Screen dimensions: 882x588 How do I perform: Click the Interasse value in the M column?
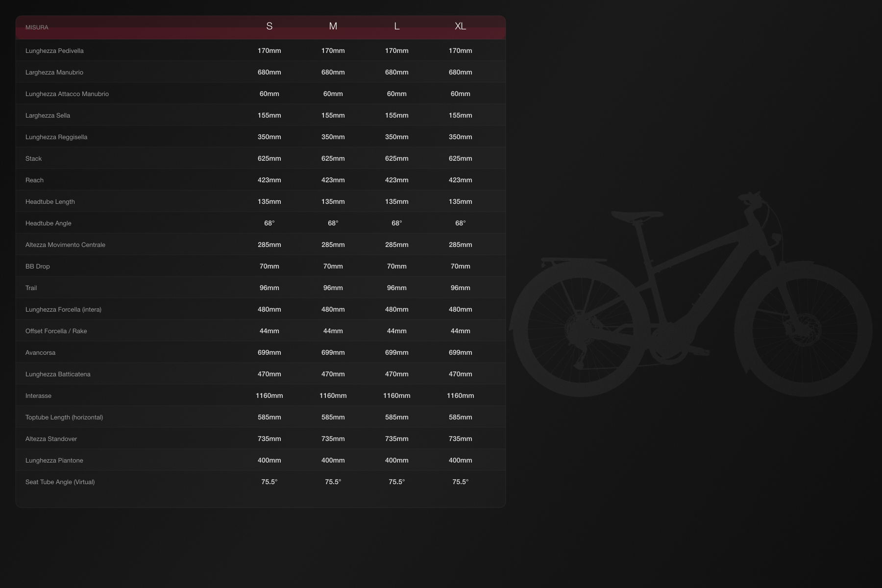pyautogui.click(x=333, y=396)
